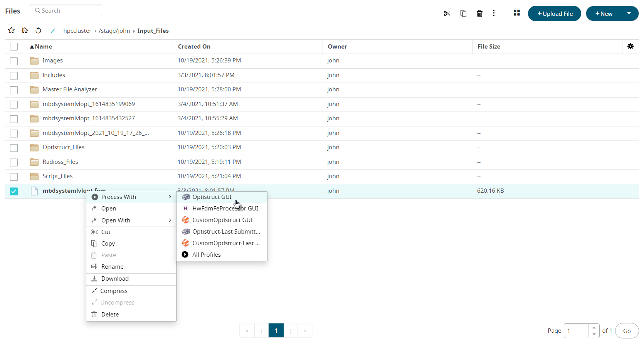Choose Cut in the context menu
The image size is (644, 345).
pyautogui.click(x=131, y=232)
